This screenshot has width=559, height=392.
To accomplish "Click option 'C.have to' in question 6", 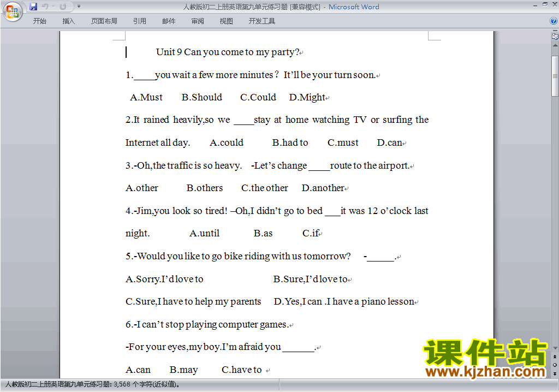I will click(242, 370).
